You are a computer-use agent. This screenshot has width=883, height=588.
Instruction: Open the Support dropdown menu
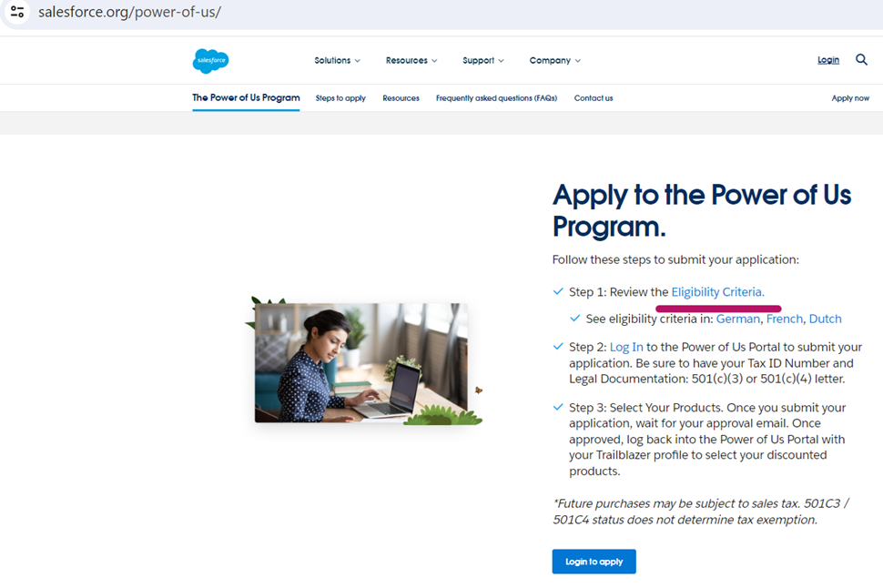pos(482,61)
